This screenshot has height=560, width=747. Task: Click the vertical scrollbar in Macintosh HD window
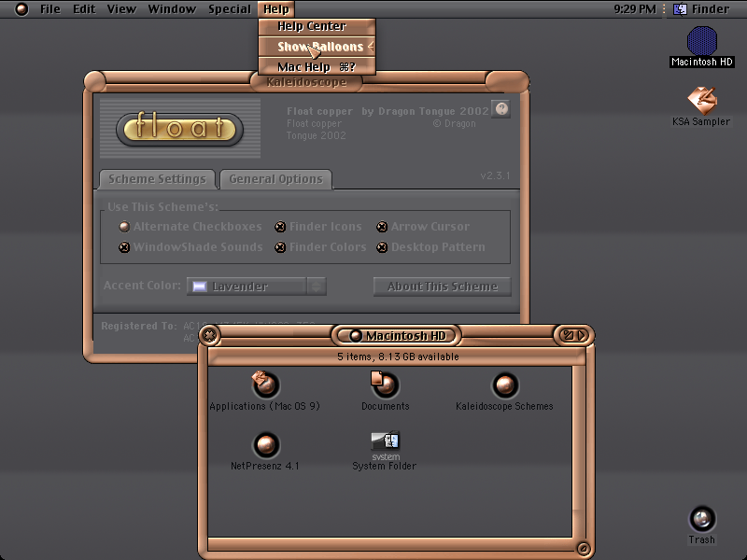point(578,452)
